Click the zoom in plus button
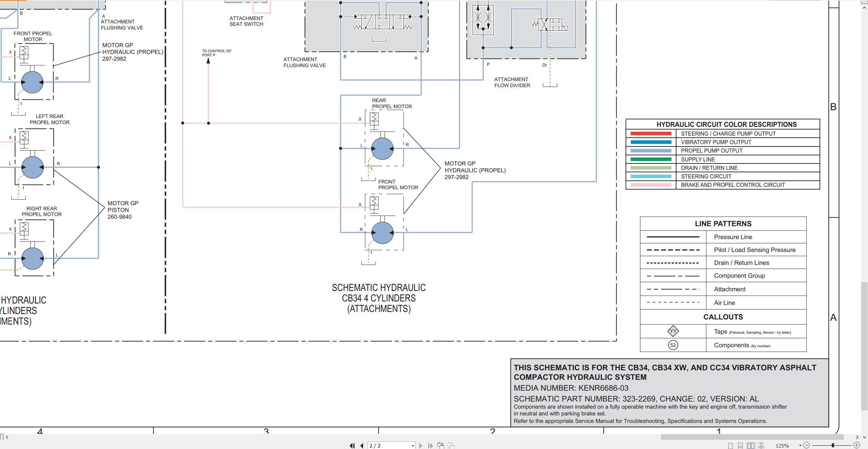Screen dimensions: 868x449 pyautogui.click(x=856, y=445)
